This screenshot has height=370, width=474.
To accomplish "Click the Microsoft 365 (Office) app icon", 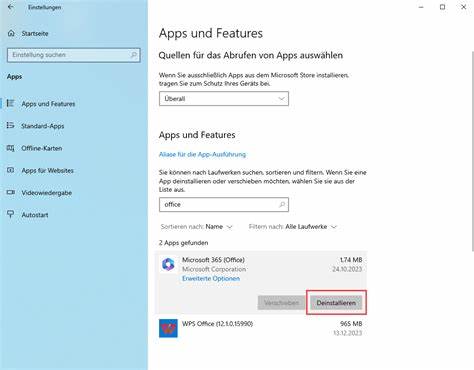I will 168,264.
